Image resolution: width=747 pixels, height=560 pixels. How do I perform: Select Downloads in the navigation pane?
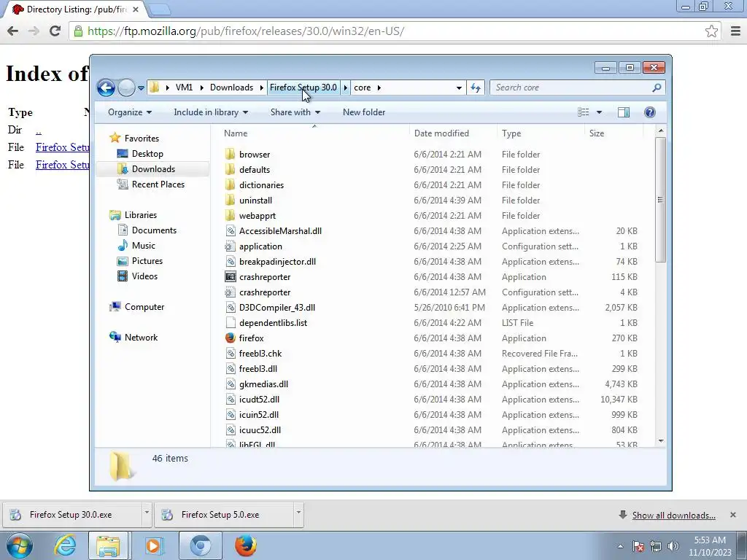[x=153, y=169]
